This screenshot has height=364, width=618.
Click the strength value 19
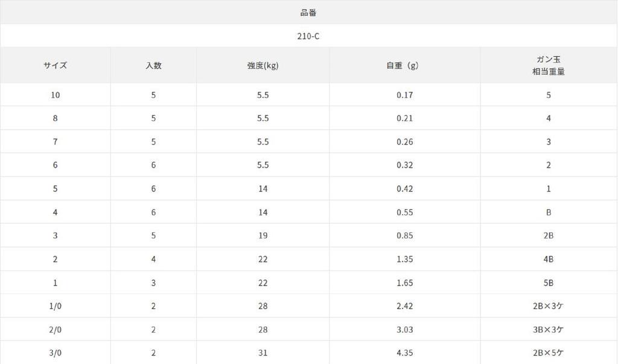click(263, 236)
